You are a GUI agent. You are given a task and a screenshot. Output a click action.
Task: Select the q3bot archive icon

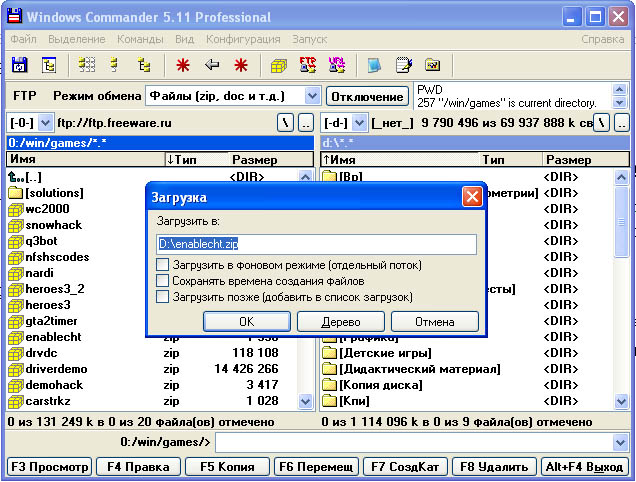[15, 241]
